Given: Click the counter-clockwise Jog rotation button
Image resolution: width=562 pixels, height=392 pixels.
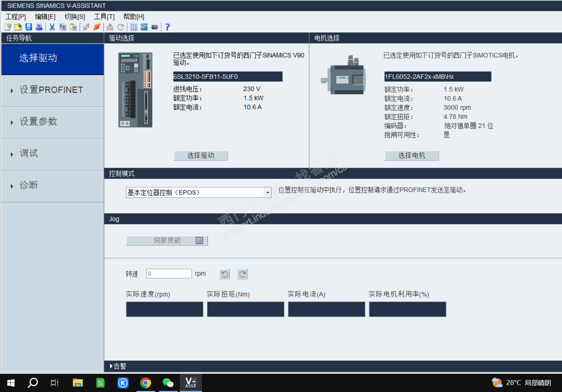Looking at the screenshot, I should pos(225,274).
